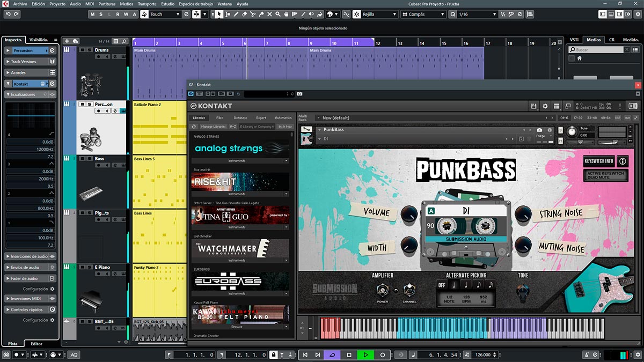The image size is (644, 362).
Task: Select the Split scissors tool
Action: coord(253,14)
